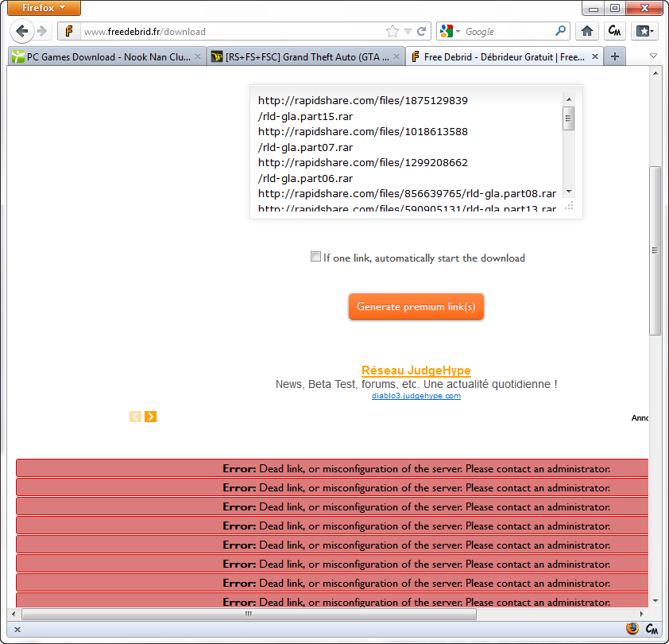Click the previous ad arrow
Viewport: 669px width, 644px height.
[135, 417]
